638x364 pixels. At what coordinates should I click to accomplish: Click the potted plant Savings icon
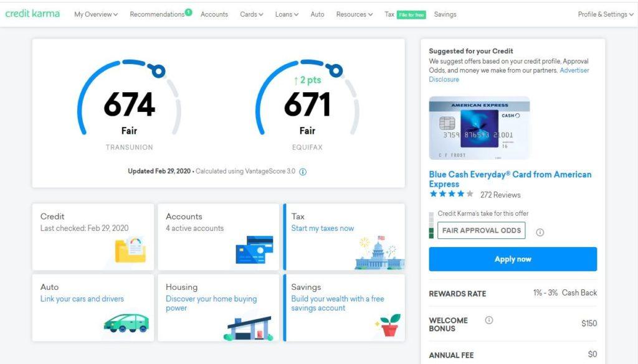pos(389,325)
